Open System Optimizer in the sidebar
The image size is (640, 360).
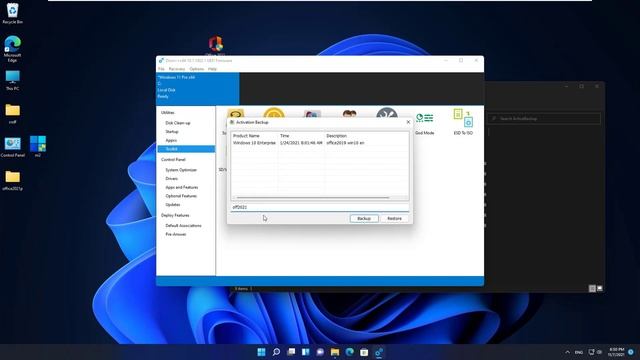point(181,170)
